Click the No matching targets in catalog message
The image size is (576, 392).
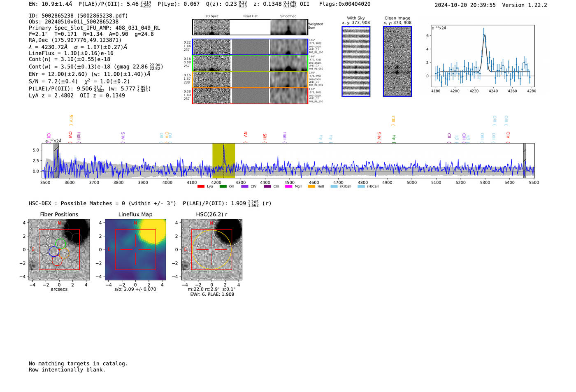[x=78, y=364]
